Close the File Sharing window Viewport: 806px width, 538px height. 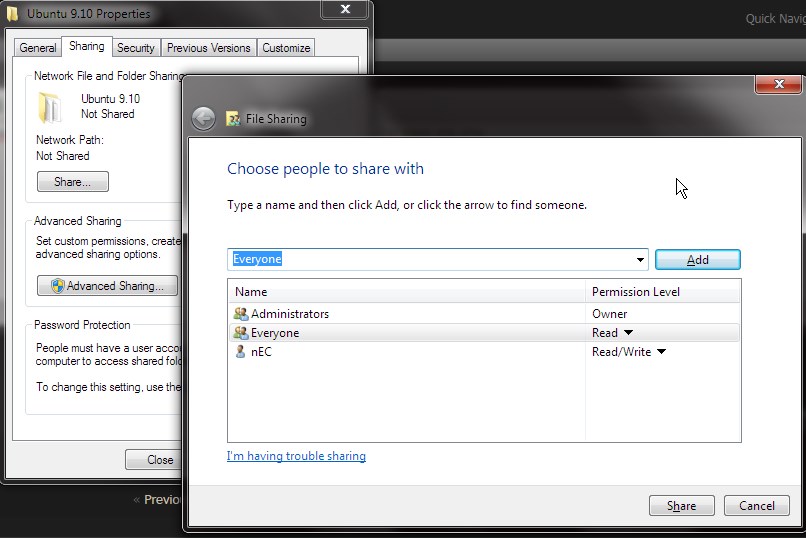coord(778,84)
